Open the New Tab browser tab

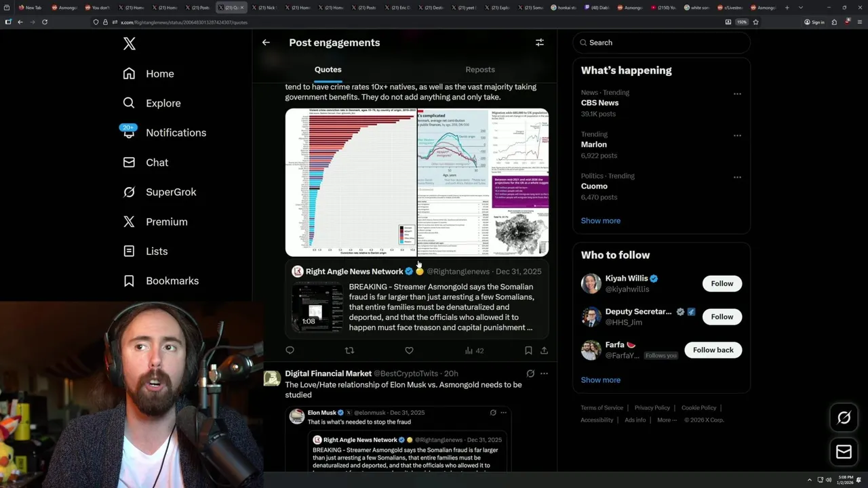click(30, 7)
